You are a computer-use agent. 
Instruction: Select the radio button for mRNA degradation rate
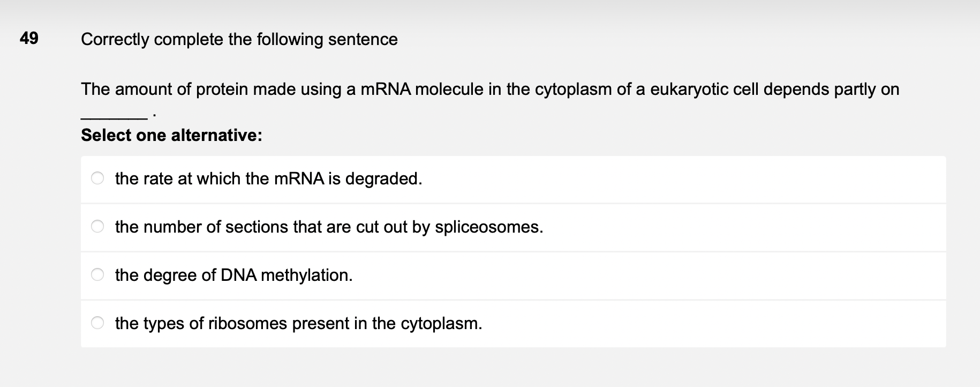(x=97, y=178)
